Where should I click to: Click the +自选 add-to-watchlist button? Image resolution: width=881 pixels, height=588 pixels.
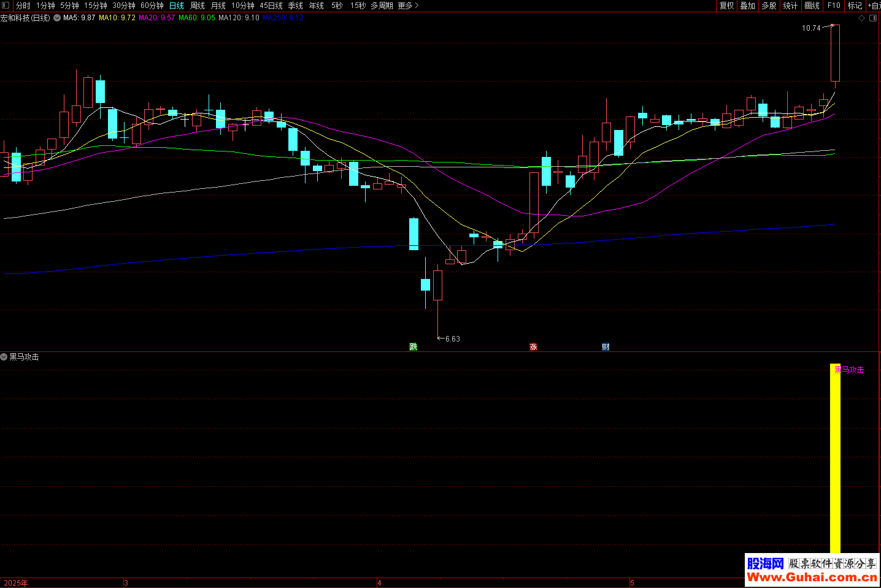[x=874, y=6]
